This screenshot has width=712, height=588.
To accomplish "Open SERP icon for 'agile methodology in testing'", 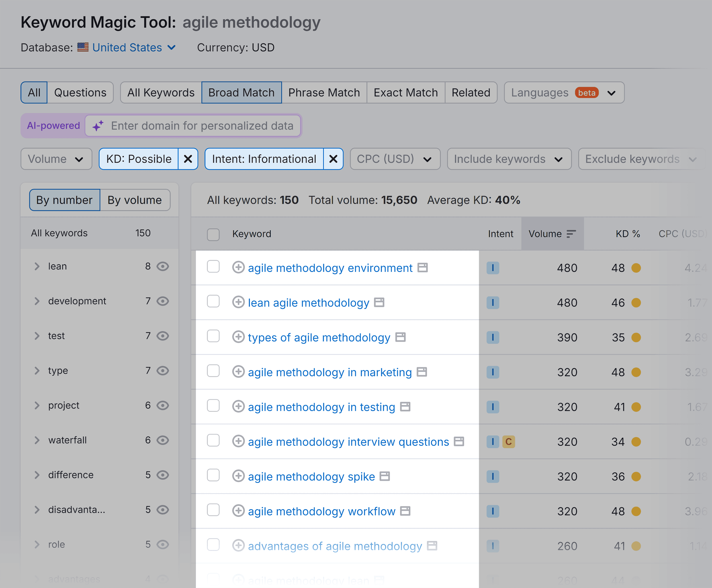I will coord(405,407).
